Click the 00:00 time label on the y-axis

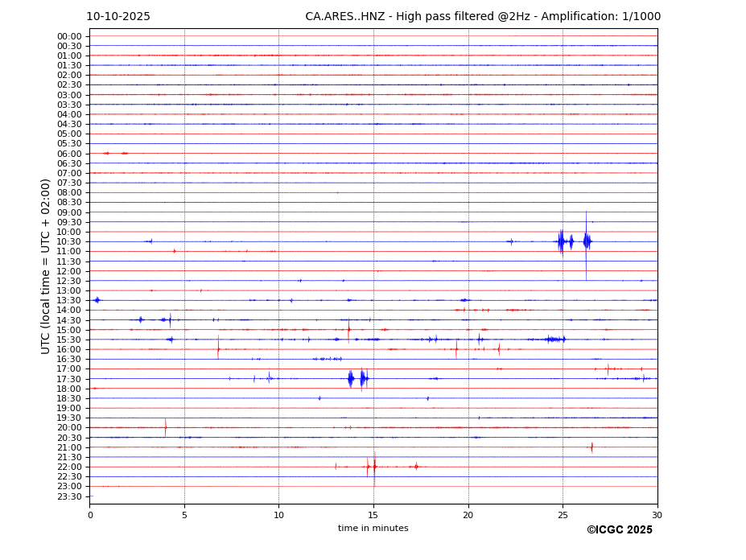pos(69,36)
